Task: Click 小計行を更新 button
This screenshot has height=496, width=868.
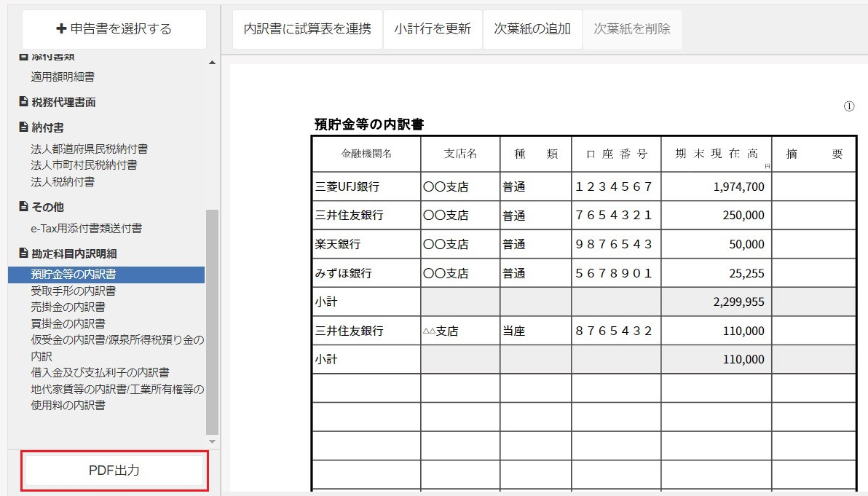Action: (433, 29)
